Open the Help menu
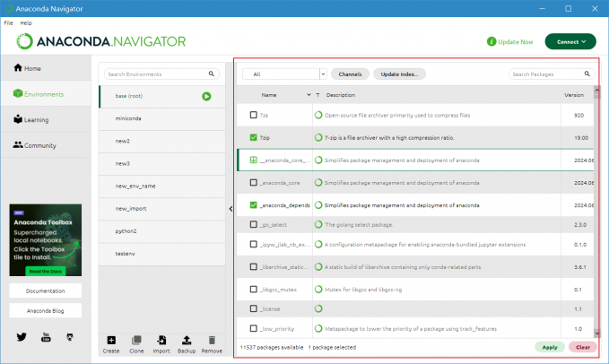This screenshot has width=609, height=364. tap(26, 23)
